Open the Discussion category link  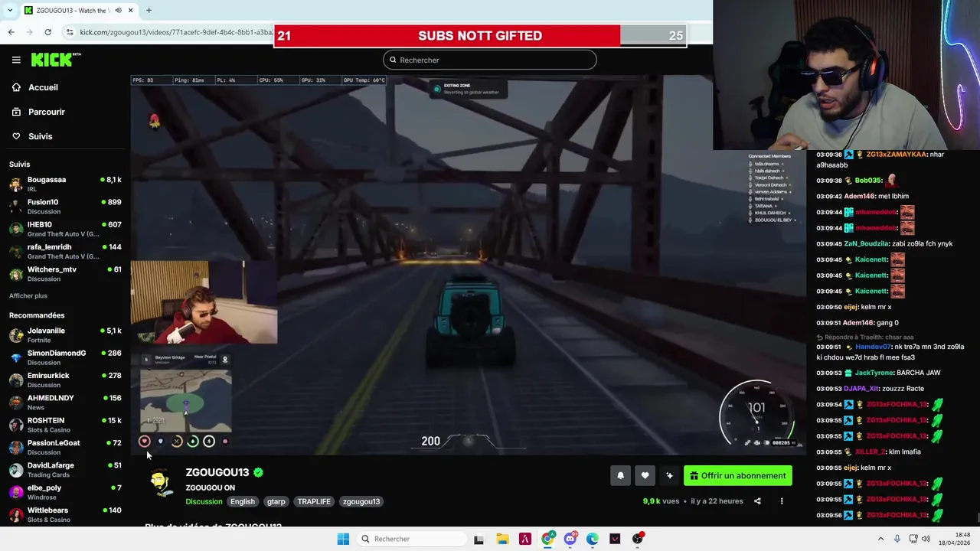[x=204, y=502]
